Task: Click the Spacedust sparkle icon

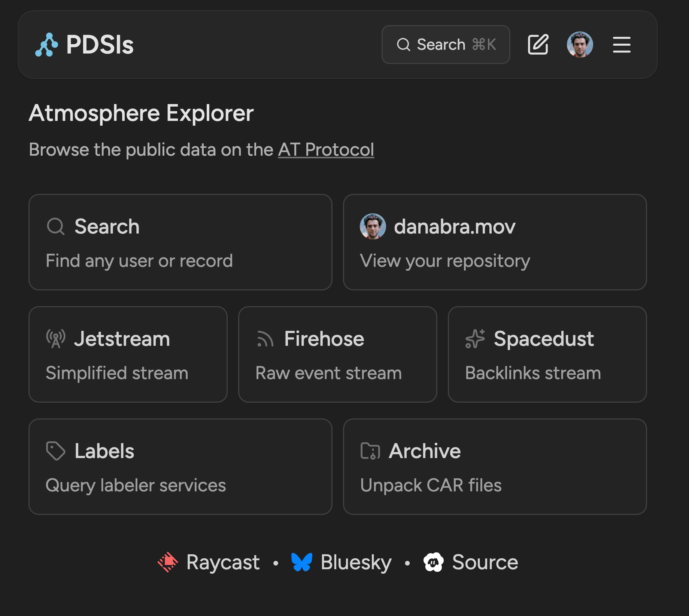Action: (x=475, y=339)
